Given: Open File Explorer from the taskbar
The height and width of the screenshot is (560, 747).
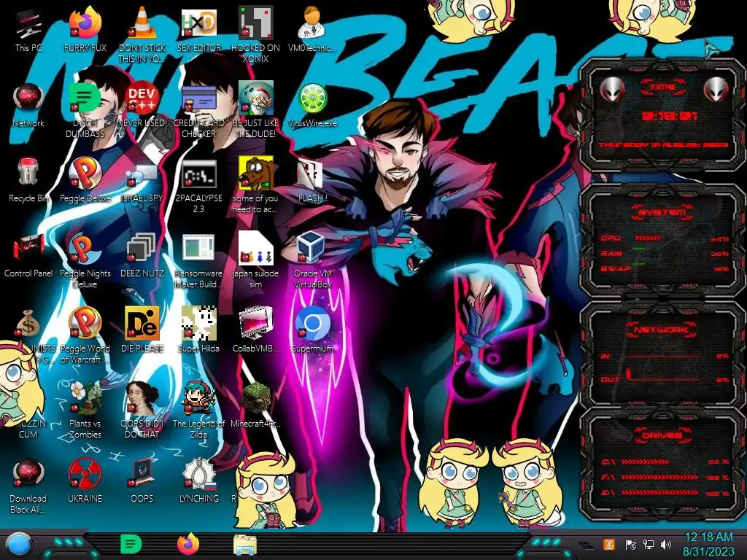Looking at the screenshot, I should click(245, 545).
